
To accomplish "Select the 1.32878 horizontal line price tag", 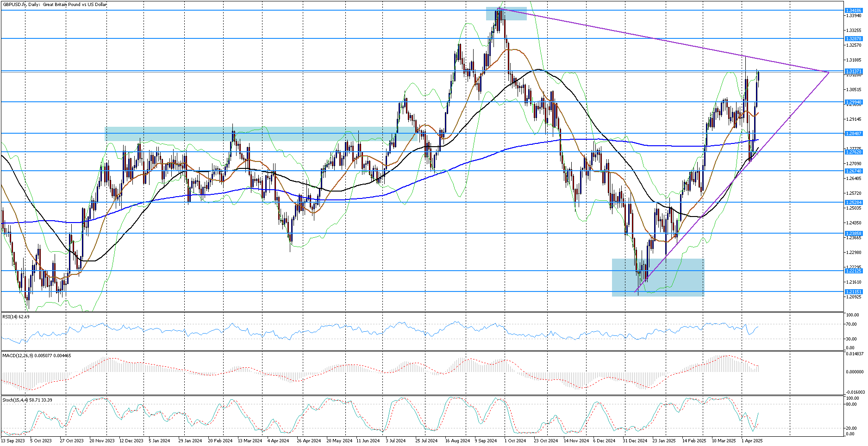I will 853,39.
